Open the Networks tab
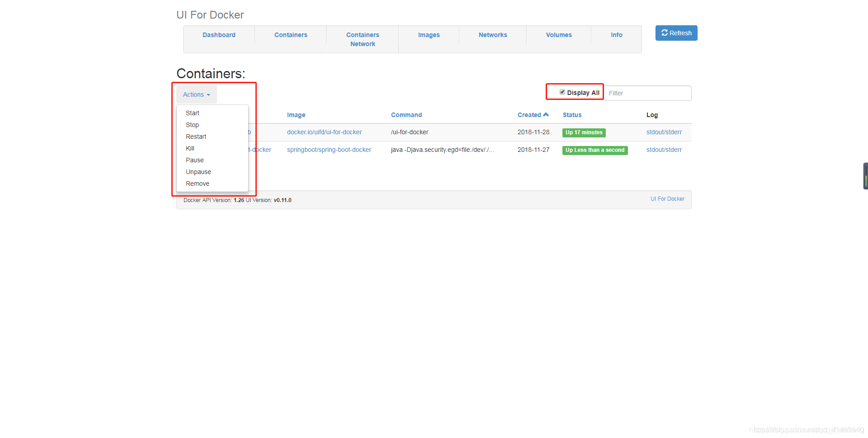Screen dimensions: 868x438 point(493,35)
